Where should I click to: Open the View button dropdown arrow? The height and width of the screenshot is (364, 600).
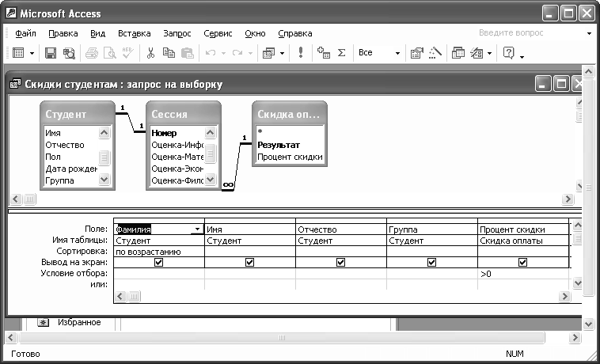tap(32, 53)
